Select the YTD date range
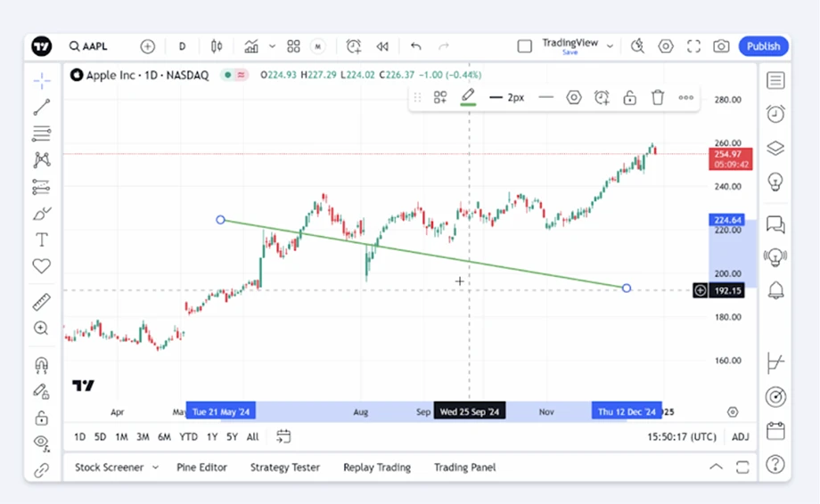Viewport: 820px width, 504px height. 188,436
